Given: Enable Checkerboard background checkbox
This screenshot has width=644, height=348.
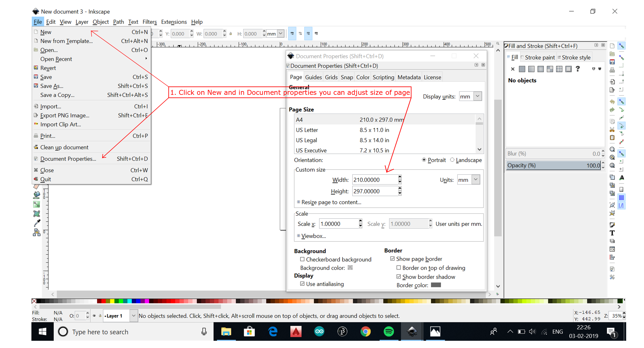Looking at the screenshot, I should 302,259.
